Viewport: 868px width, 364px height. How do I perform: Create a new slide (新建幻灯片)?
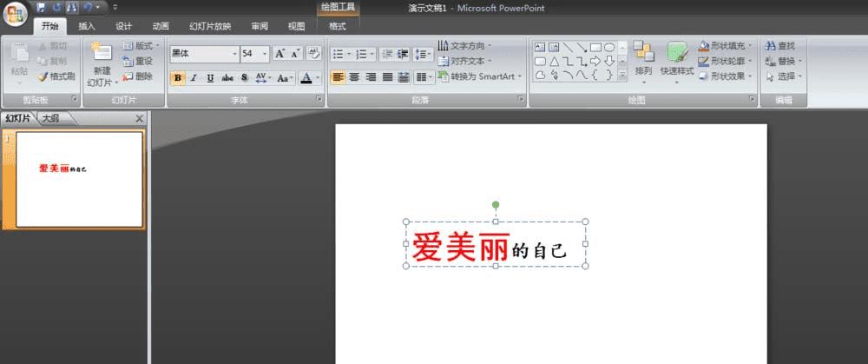(x=102, y=64)
